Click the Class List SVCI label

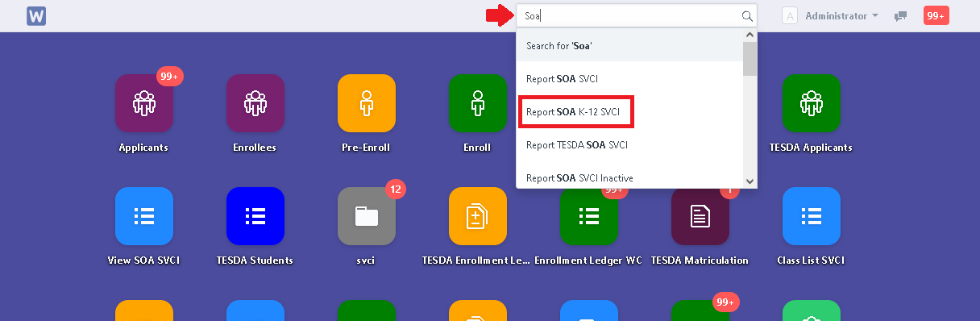(x=811, y=261)
